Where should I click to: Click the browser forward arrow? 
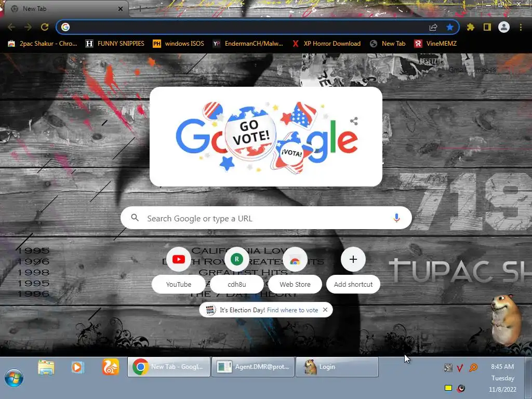pos(28,27)
